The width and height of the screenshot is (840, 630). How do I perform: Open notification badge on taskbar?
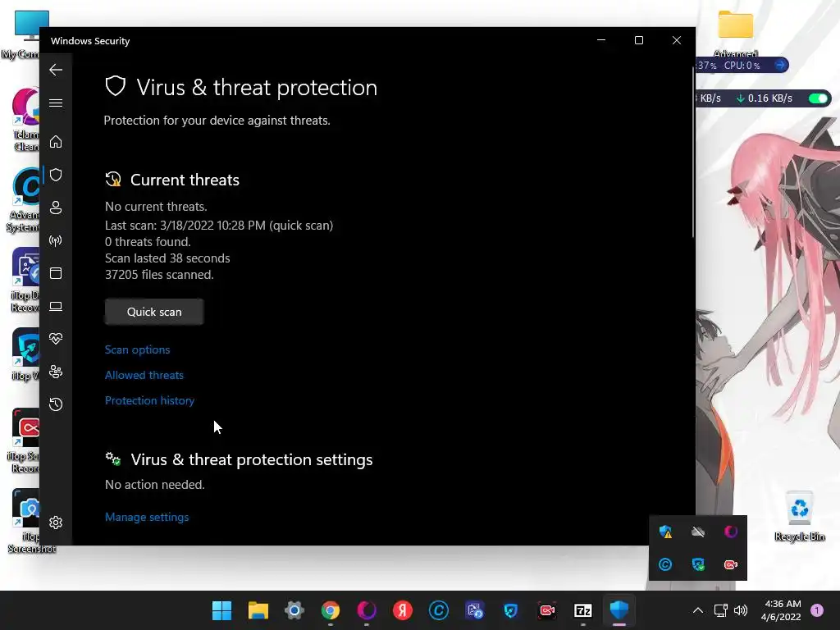click(817, 610)
